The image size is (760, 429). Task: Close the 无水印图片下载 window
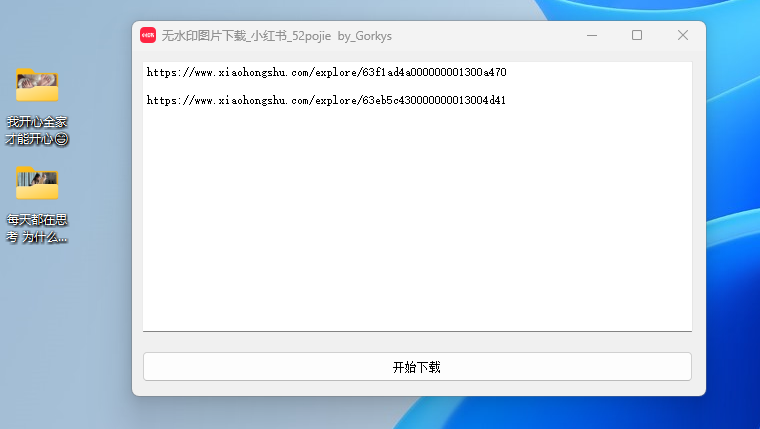(682, 35)
